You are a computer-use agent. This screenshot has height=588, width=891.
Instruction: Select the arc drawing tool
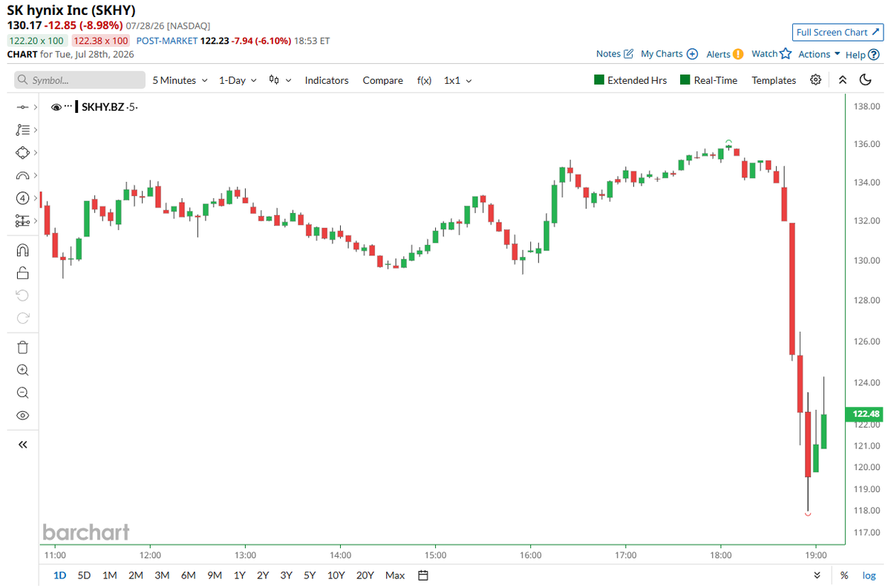(22, 176)
